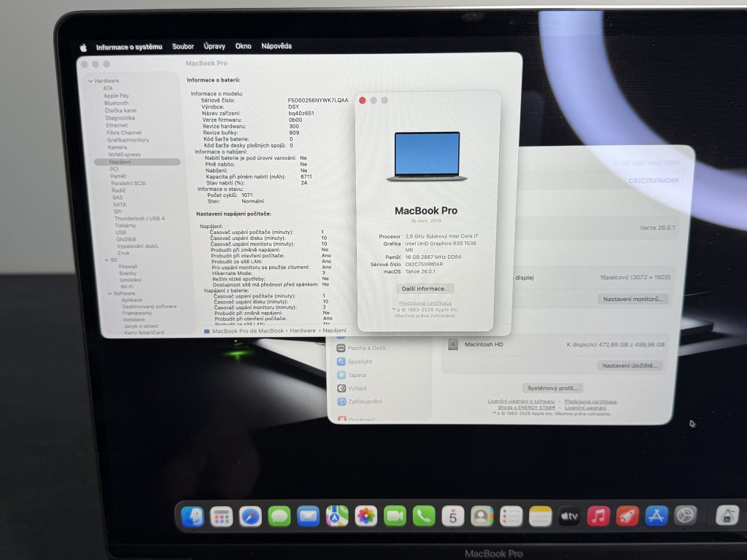The width and height of the screenshot is (747, 560).
Task: Select Ethernet in the sidebar
Action: click(117, 125)
